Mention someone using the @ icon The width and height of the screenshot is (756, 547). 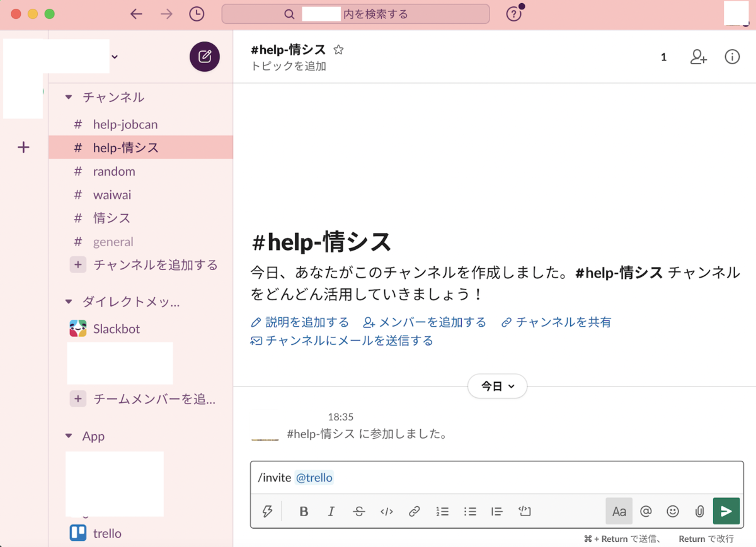(x=645, y=511)
